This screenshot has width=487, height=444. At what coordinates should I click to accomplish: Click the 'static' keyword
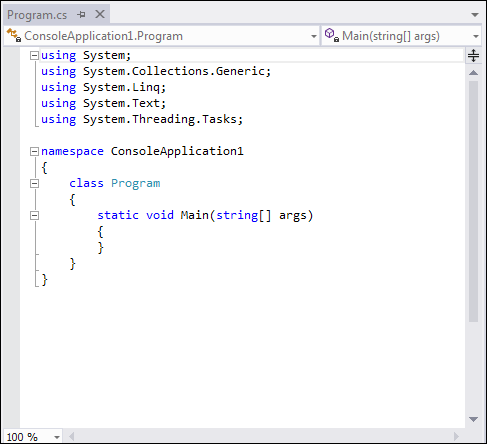tap(118, 215)
